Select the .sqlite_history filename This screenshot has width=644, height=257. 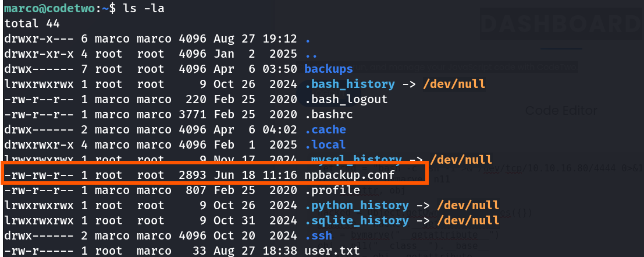tap(357, 220)
